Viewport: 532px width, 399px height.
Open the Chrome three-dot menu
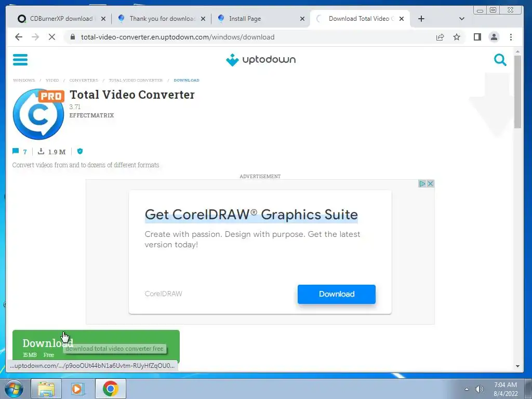click(511, 37)
